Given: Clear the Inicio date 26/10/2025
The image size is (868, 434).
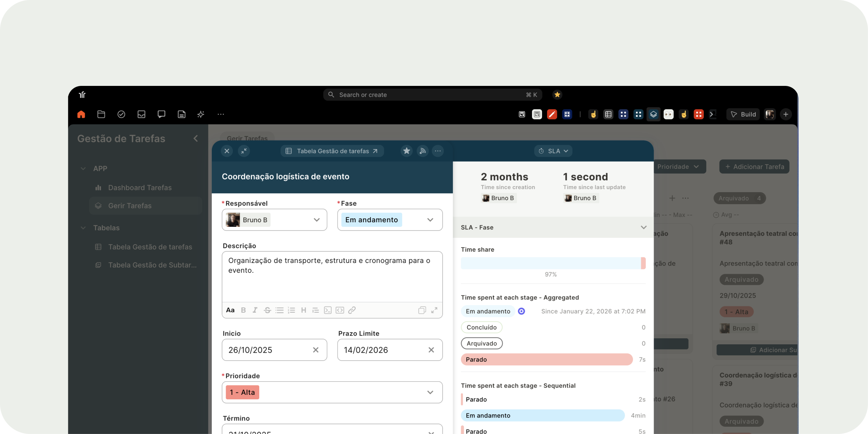Looking at the screenshot, I should pyautogui.click(x=316, y=350).
